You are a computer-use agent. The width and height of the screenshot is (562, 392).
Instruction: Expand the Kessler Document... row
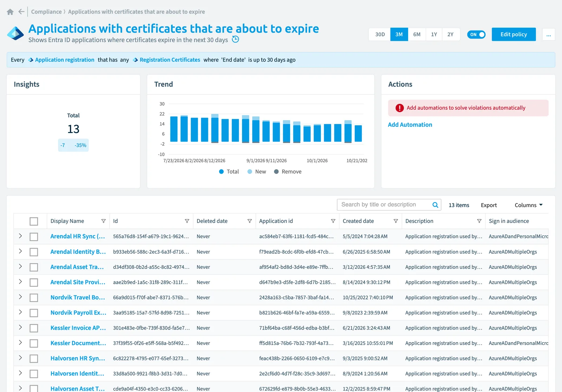[20, 343]
